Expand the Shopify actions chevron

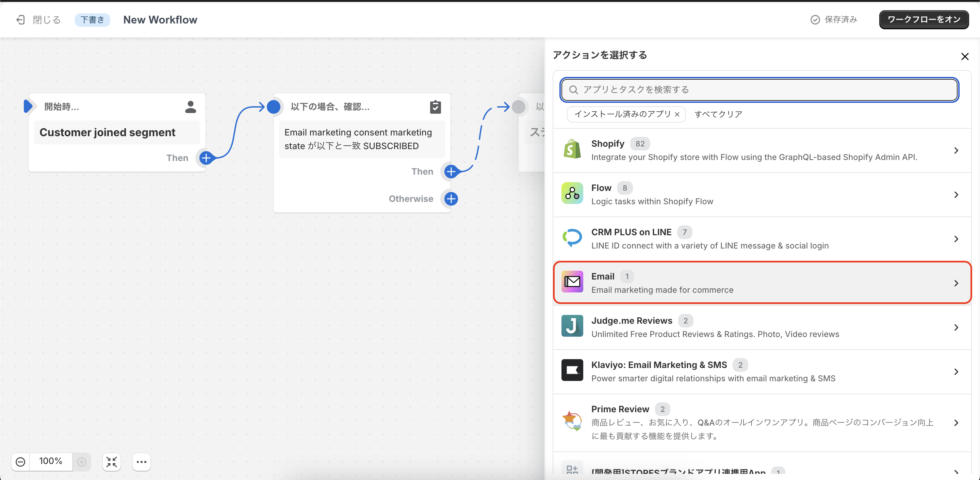(x=955, y=151)
